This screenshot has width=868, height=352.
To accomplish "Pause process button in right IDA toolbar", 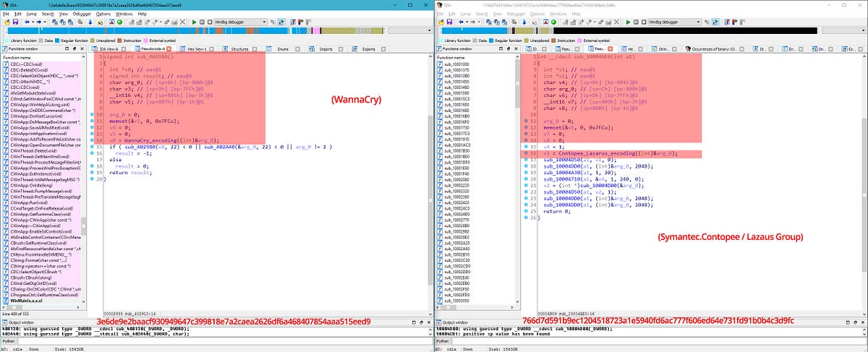I will (x=636, y=22).
